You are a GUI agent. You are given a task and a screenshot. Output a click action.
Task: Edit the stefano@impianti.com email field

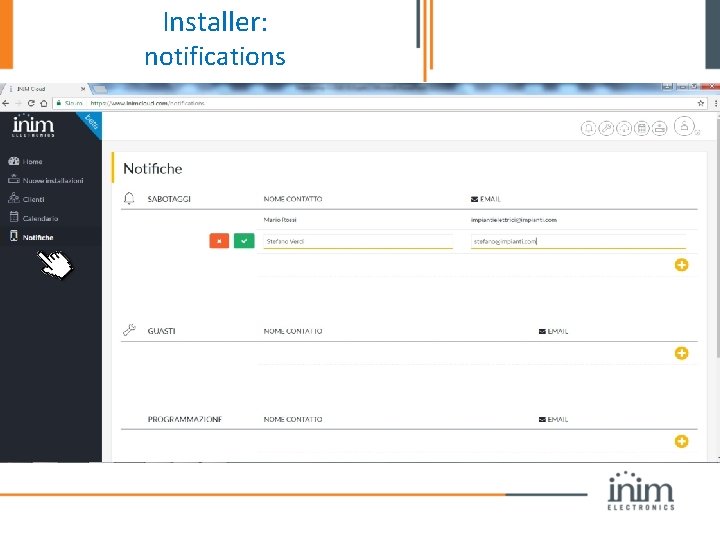[578, 242]
